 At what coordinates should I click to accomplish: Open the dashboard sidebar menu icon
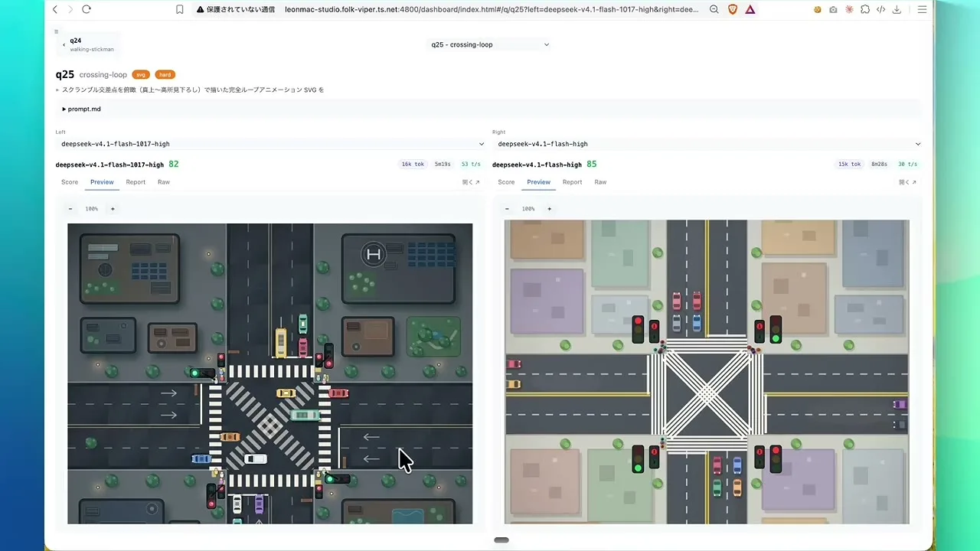tap(56, 31)
